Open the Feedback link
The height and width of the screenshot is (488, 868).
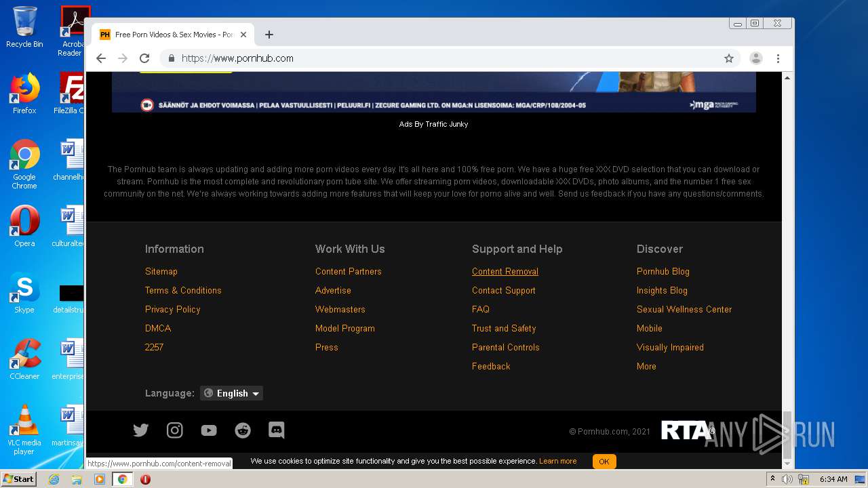click(x=491, y=366)
